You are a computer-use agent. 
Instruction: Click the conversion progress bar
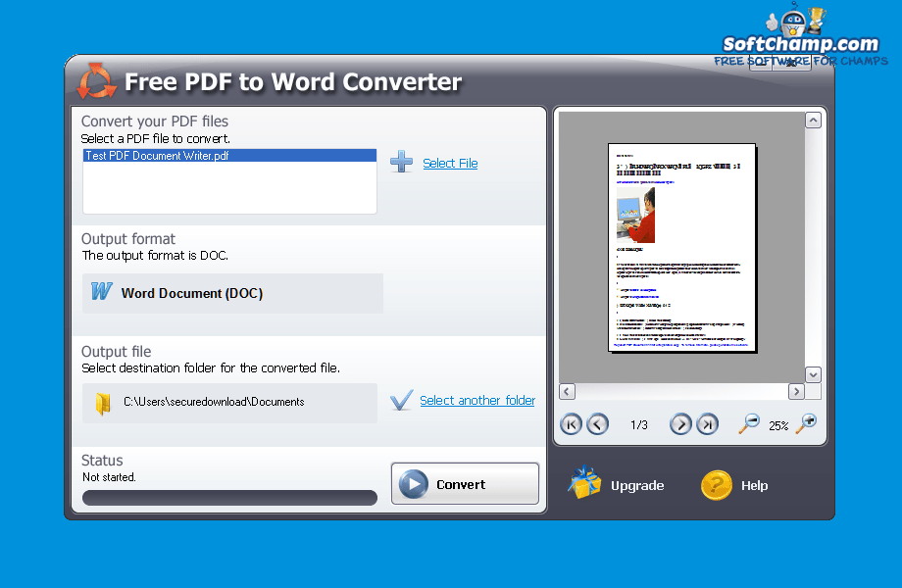pyautogui.click(x=229, y=498)
